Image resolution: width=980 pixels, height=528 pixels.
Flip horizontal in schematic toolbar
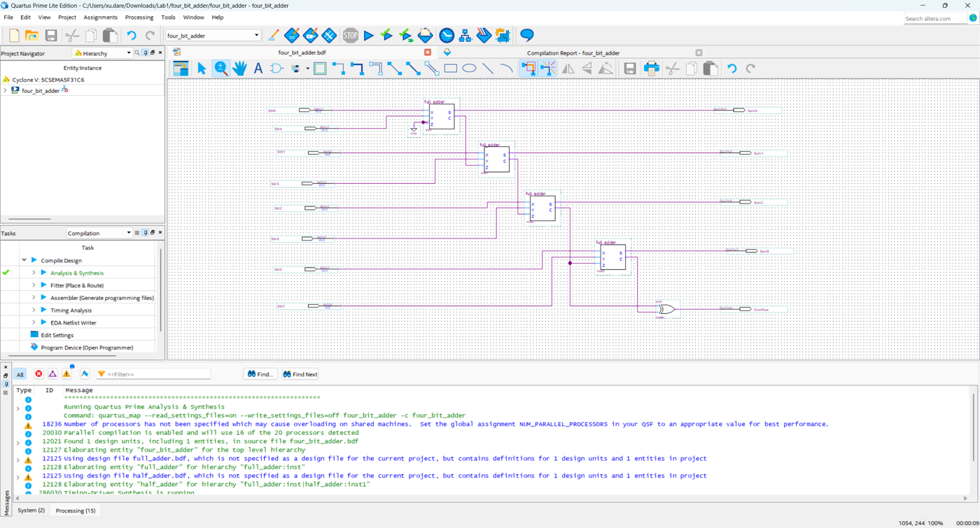click(568, 69)
